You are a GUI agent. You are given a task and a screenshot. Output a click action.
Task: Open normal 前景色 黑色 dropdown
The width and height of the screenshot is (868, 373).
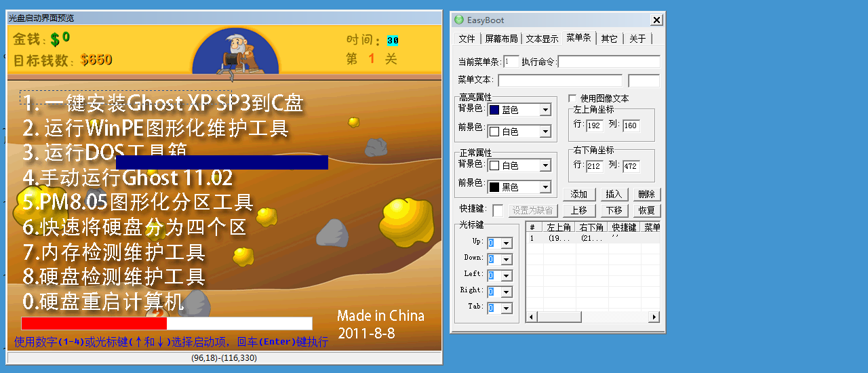[x=545, y=187]
